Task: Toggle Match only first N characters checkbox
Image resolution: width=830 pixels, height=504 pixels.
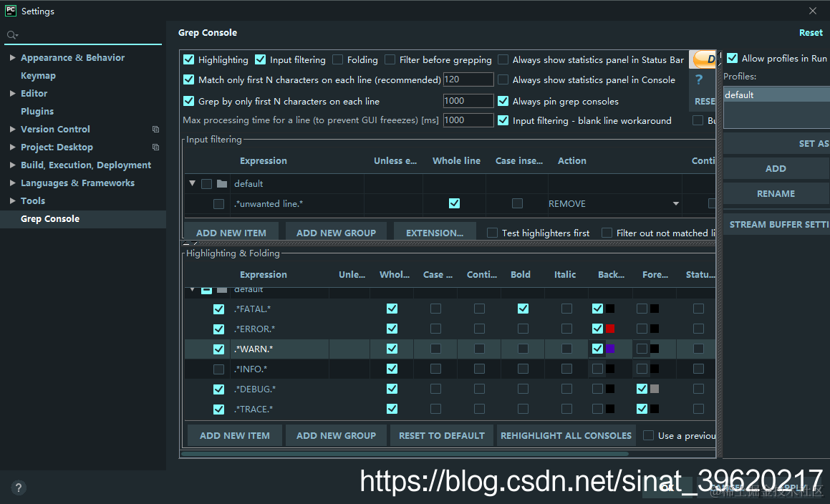Action: point(188,79)
